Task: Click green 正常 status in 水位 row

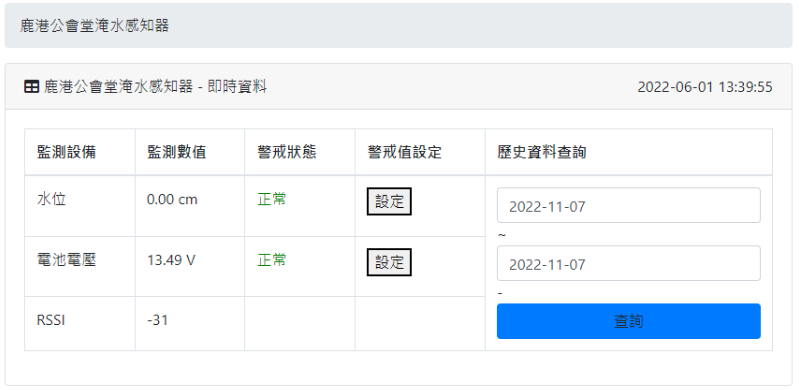Action: click(x=272, y=199)
